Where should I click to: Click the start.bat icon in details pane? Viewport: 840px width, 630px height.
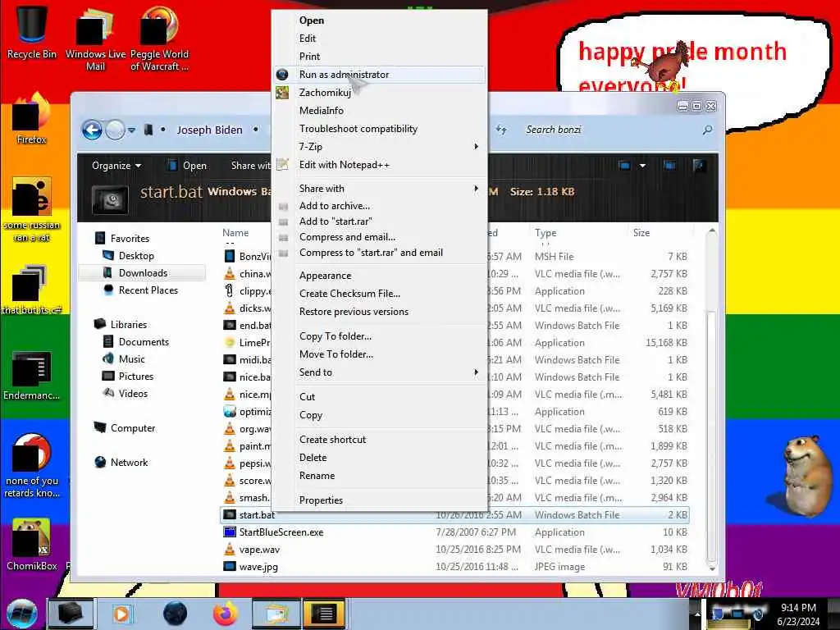coord(110,200)
